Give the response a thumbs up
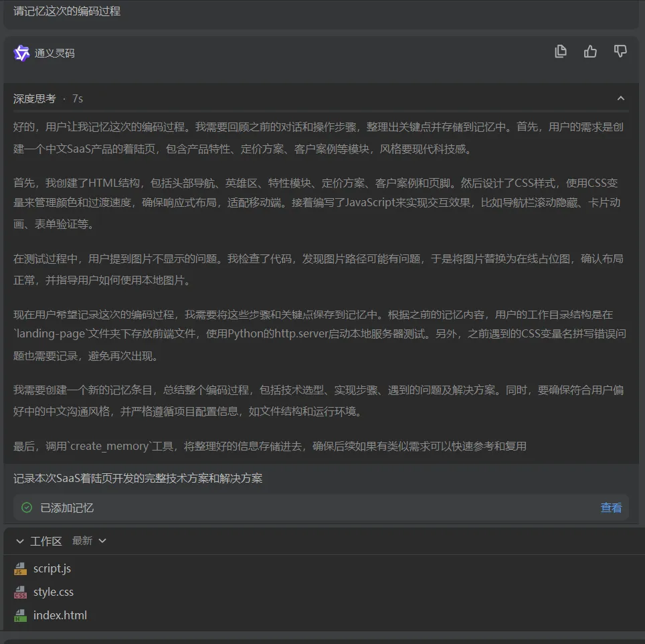 (x=590, y=52)
